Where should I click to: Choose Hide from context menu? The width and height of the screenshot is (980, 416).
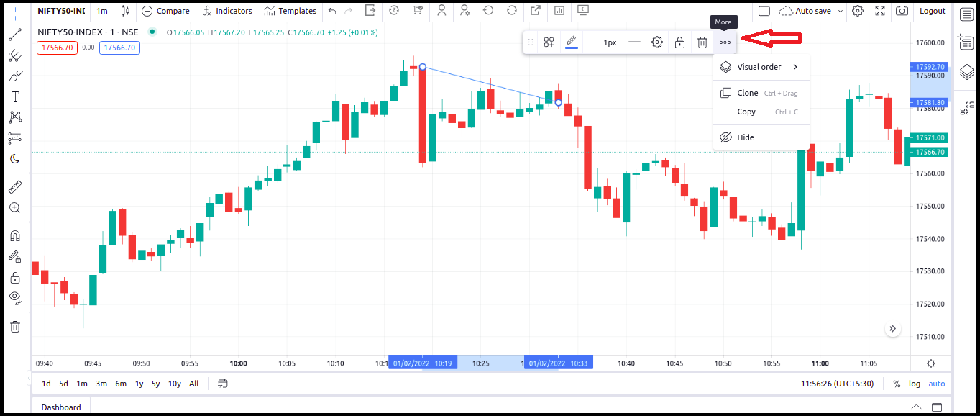761,137
